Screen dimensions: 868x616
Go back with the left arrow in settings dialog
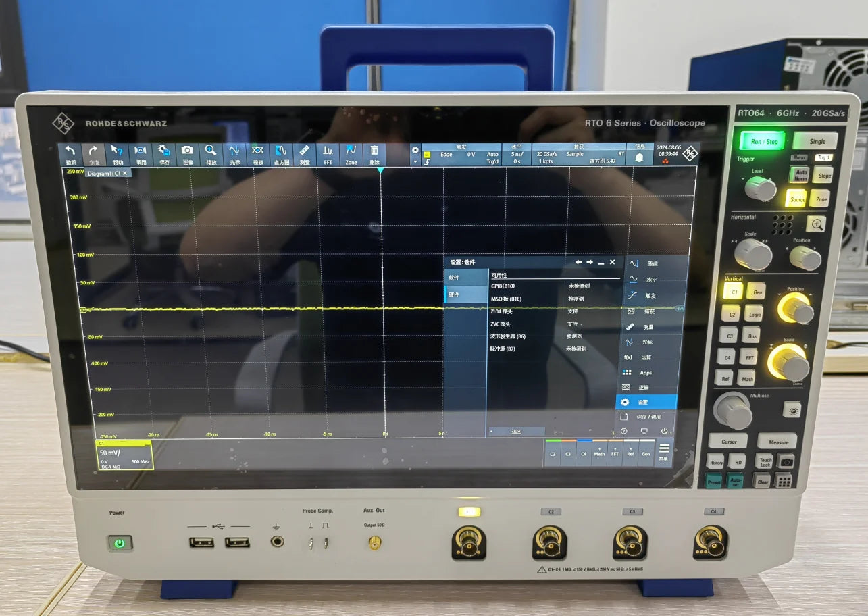tap(579, 262)
